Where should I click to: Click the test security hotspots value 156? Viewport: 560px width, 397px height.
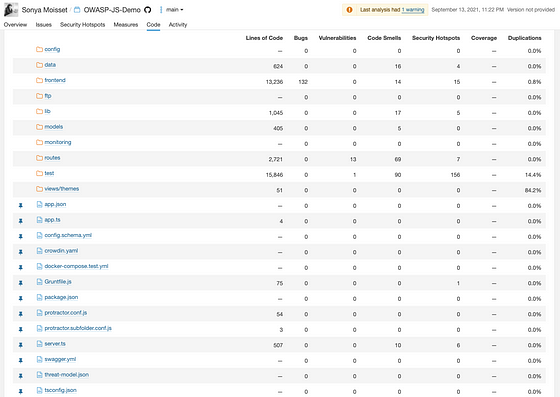click(455, 175)
